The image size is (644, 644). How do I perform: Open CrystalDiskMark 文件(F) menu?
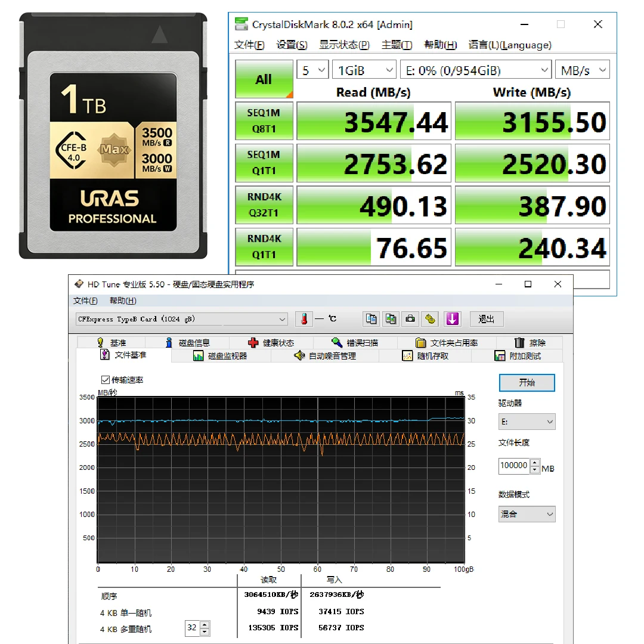(249, 45)
